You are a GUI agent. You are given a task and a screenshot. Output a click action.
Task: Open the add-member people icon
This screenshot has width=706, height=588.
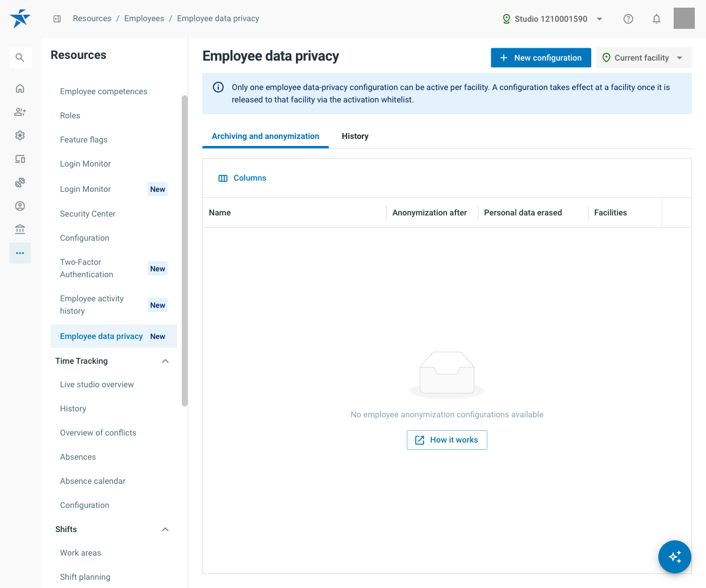[20, 112]
